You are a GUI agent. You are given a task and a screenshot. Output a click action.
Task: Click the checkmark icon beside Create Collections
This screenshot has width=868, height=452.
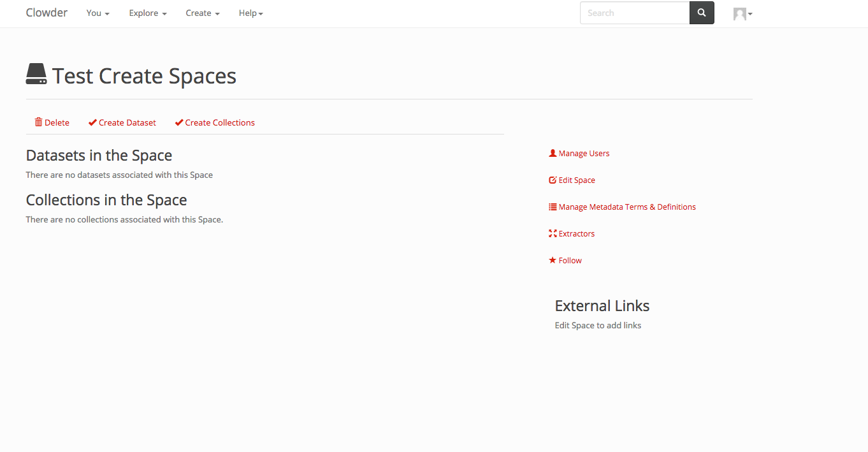point(179,122)
